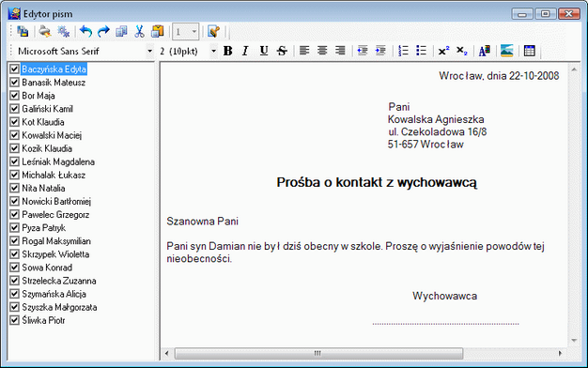This screenshot has width=588, height=368.
Task: Click the Wychowawca signature label
Action: click(444, 296)
